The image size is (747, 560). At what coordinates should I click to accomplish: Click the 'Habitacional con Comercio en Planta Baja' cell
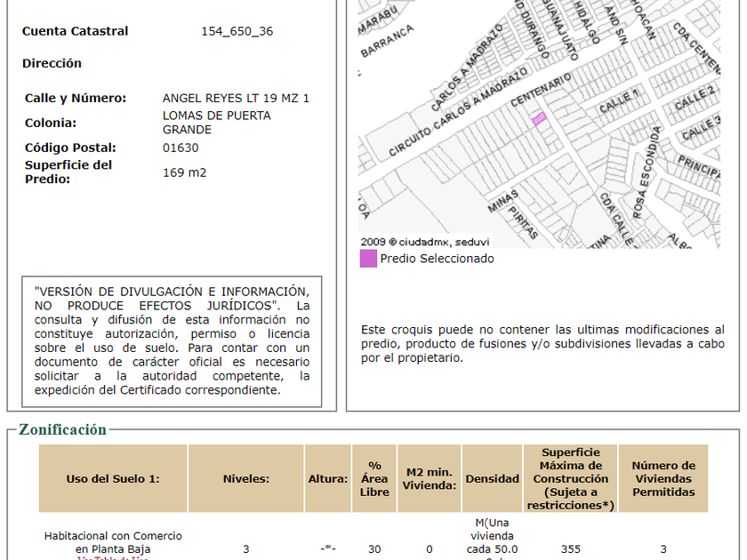113,542
